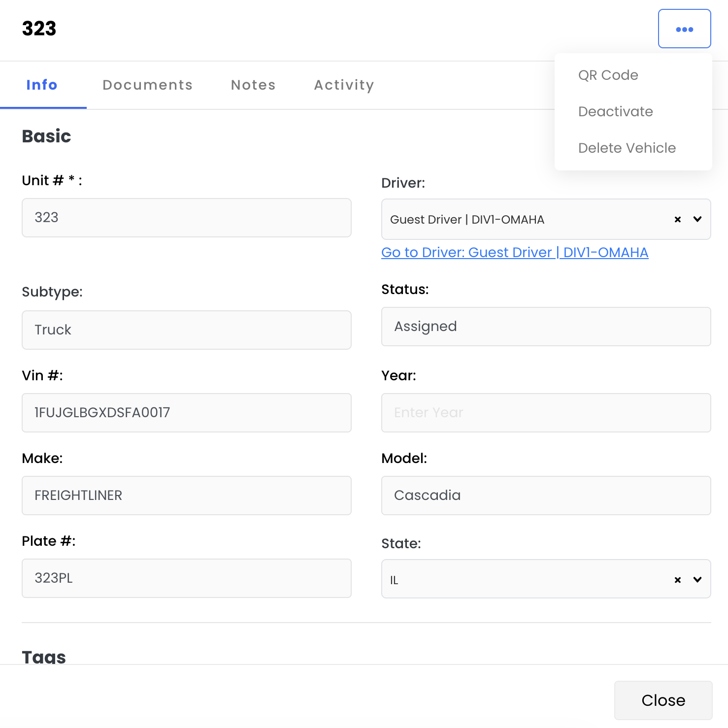The height and width of the screenshot is (728, 728).
Task: Select Delete Vehicle menu entry
Action: point(627,148)
